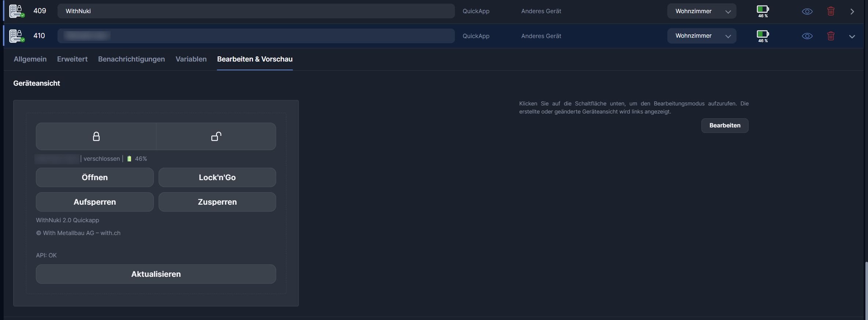Collapse device 410 row details
Screen dimensions: 868x320
[852, 36]
